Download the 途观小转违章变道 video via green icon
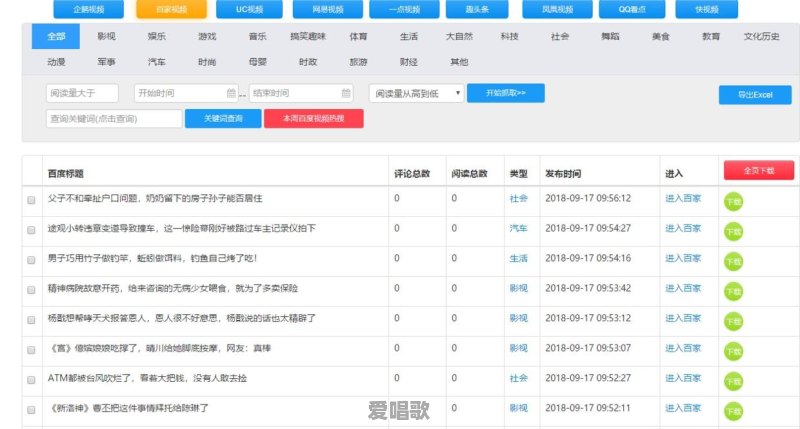Viewport: 800px width, 429px height. [733, 232]
